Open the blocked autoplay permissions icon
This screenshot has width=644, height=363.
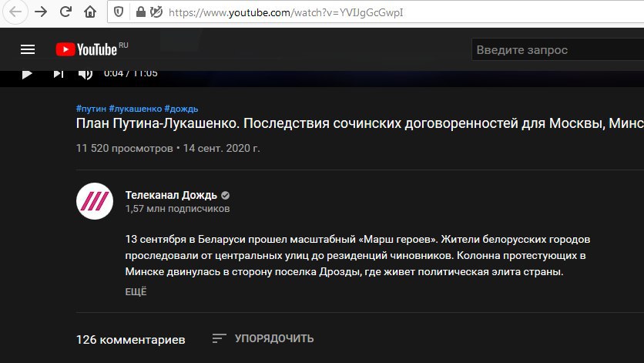(156, 12)
